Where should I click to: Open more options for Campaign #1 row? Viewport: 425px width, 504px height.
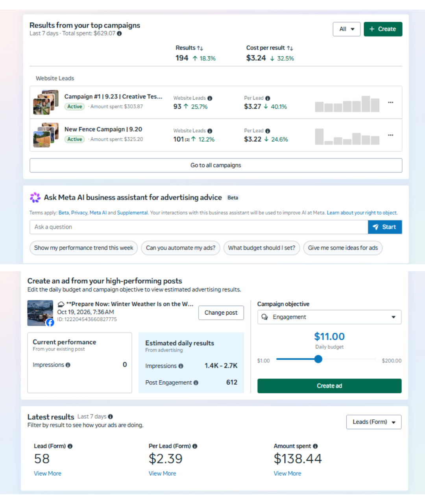click(x=390, y=102)
